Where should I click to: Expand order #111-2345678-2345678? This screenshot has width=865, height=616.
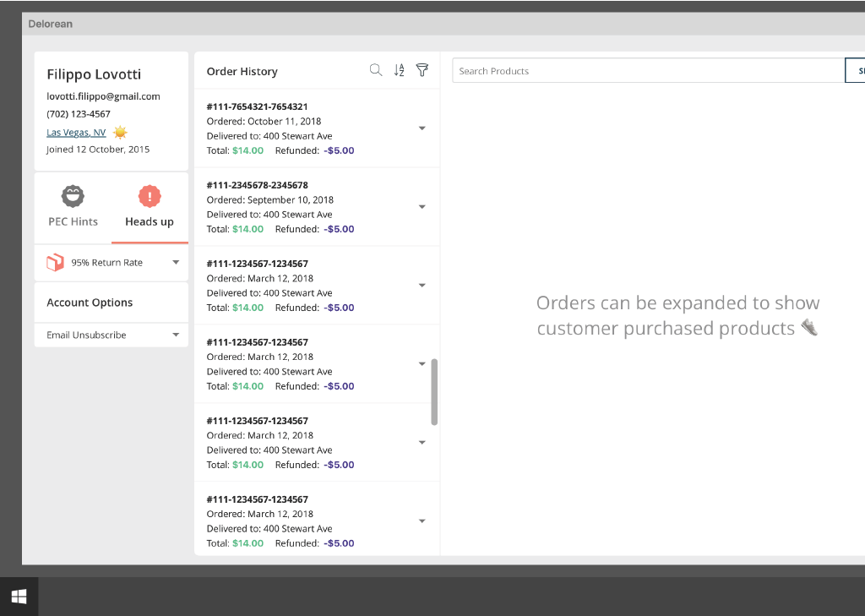click(422, 207)
